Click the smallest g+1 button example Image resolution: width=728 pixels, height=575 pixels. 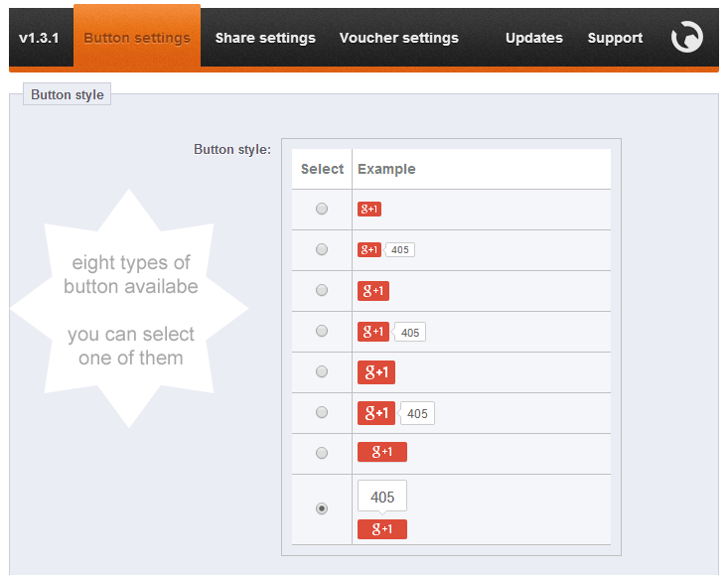[x=369, y=209]
